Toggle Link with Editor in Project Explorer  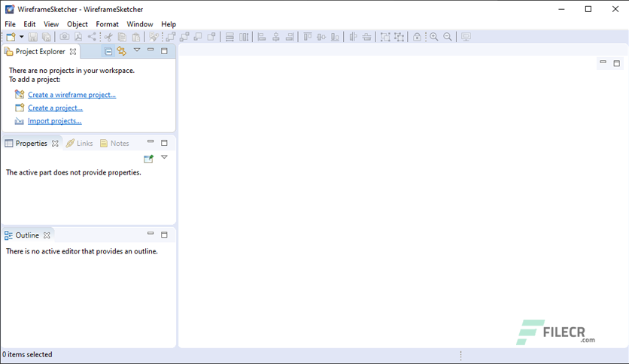tap(122, 51)
